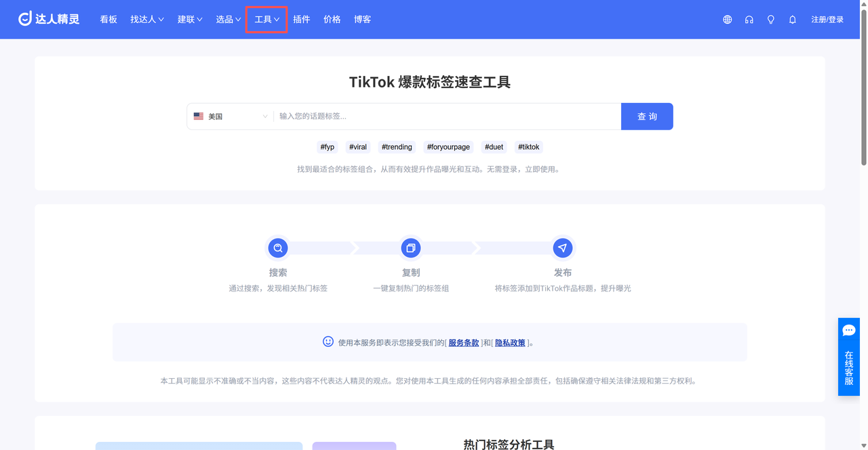
Task: Open the 看板 nav item
Action: pyautogui.click(x=108, y=20)
